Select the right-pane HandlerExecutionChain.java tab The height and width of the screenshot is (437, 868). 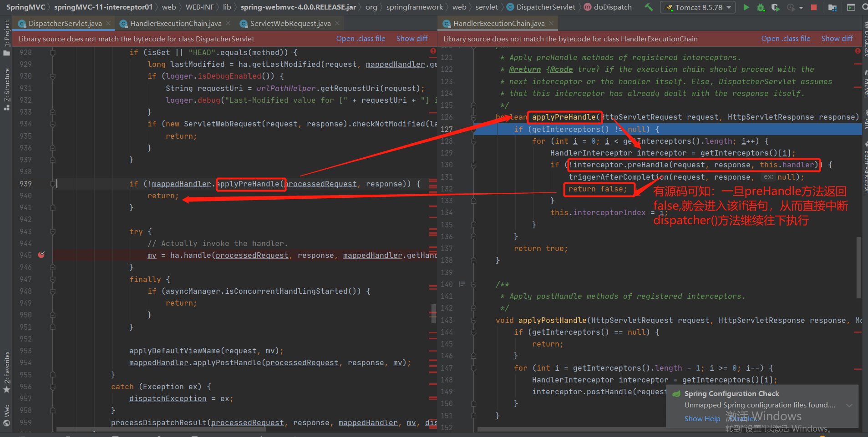[498, 23]
